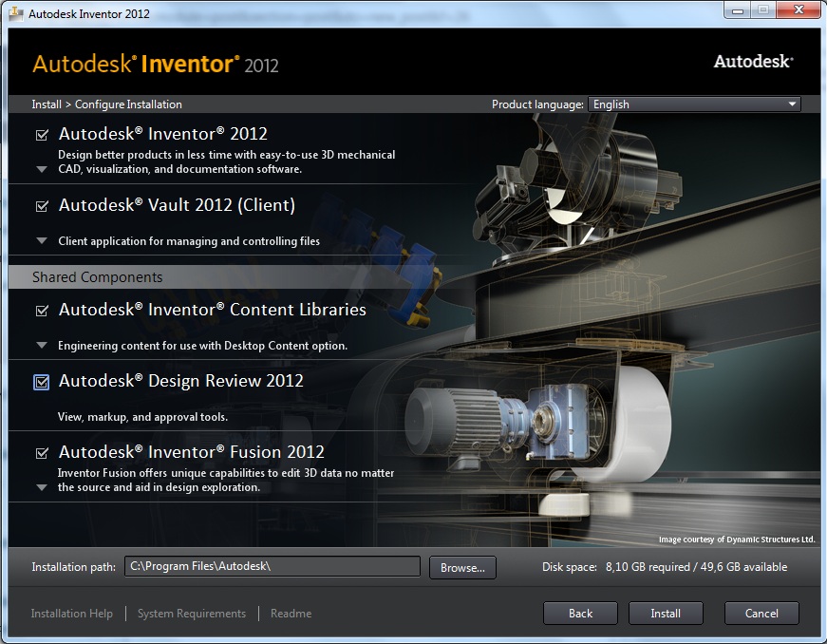Uncheck the Autodesk Inventor 2012 checkbox
The image size is (827, 644).
pos(42,135)
